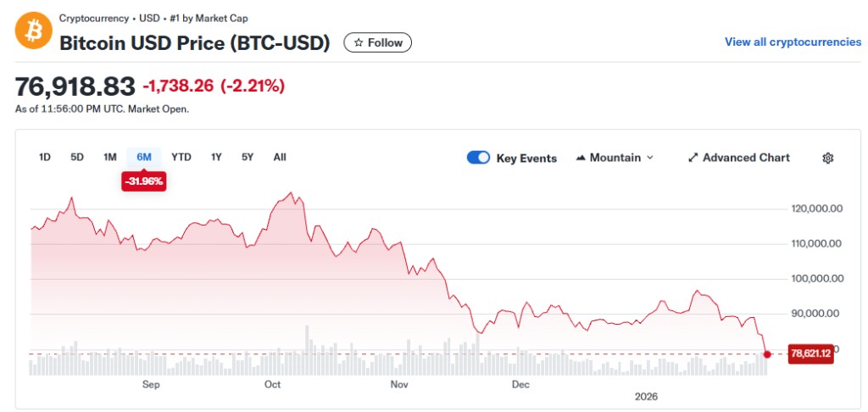Viewport: 868px width, 412px height.
Task: Select the 5D time range
Action: click(77, 157)
